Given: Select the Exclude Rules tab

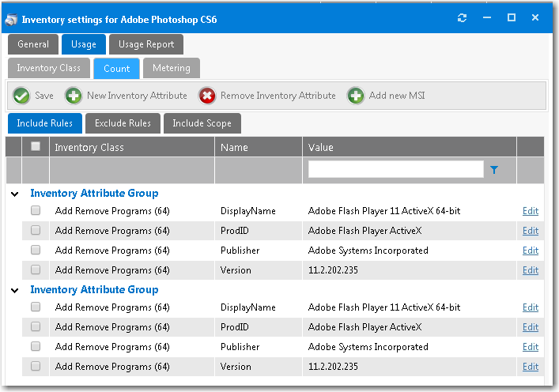Looking at the screenshot, I should [123, 123].
